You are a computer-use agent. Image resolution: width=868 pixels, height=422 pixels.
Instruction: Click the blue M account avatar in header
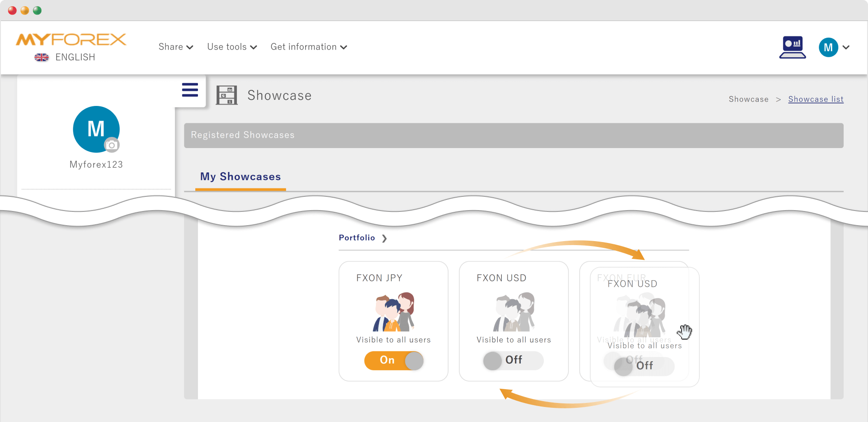tap(828, 47)
